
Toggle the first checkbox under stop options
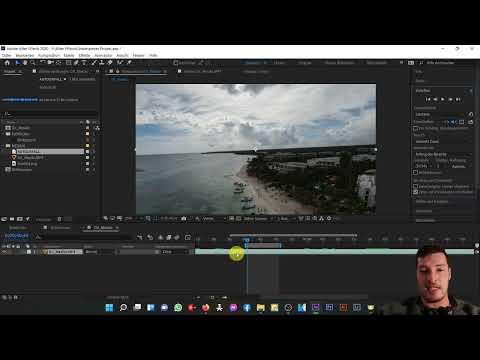tap(415, 186)
